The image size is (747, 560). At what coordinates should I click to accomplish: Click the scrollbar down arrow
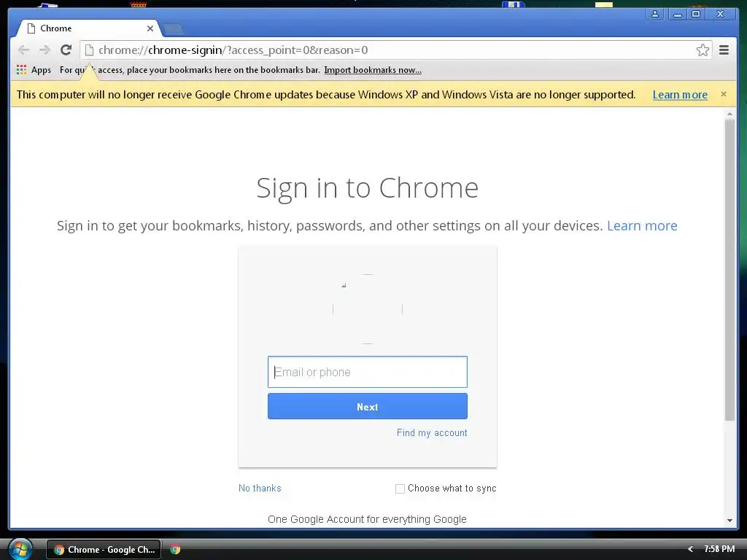729,521
